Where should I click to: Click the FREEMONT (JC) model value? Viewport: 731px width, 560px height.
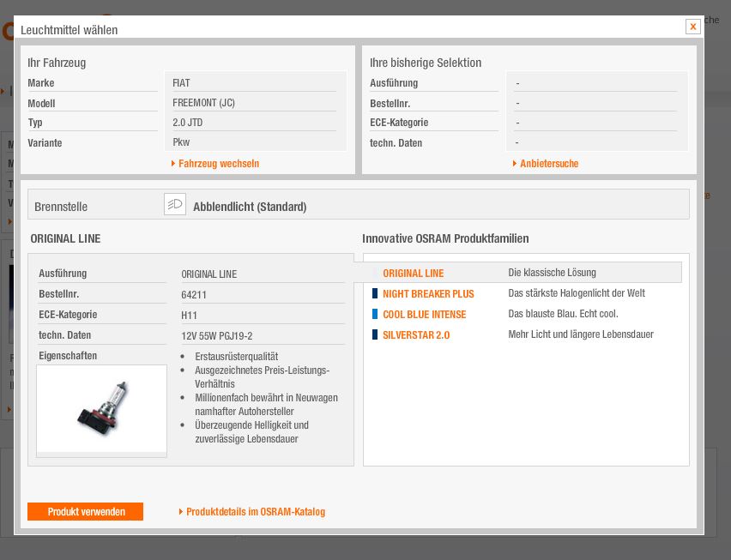click(203, 103)
